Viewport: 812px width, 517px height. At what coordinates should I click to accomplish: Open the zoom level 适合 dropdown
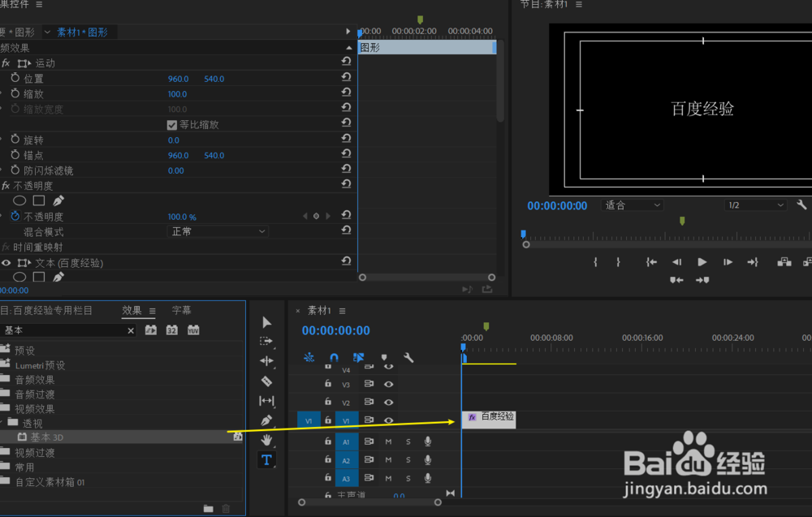(x=632, y=205)
